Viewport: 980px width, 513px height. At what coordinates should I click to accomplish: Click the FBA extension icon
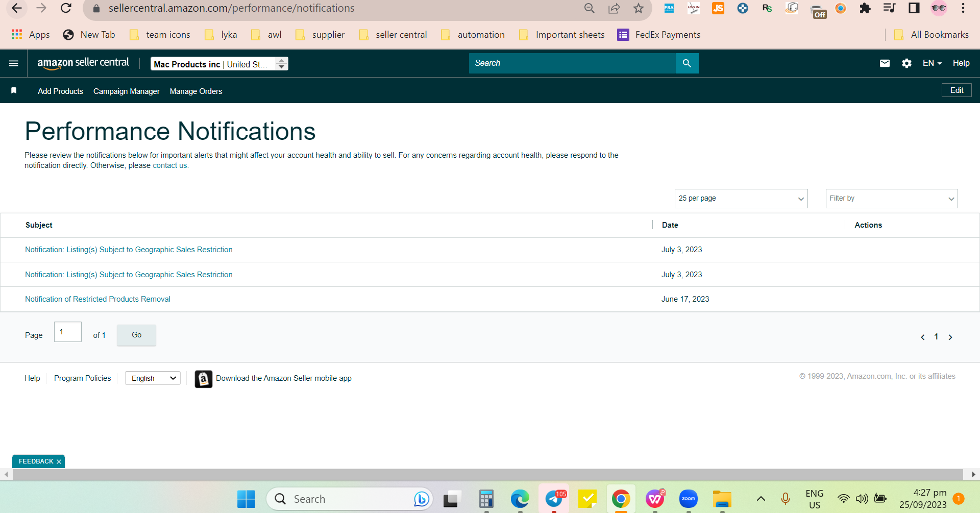click(669, 8)
